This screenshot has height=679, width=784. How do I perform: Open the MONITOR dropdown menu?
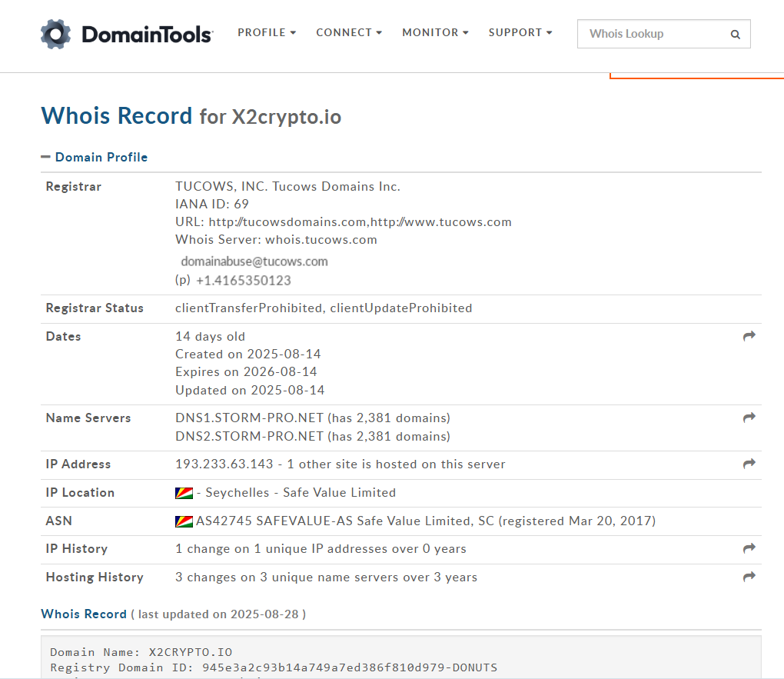435,32
